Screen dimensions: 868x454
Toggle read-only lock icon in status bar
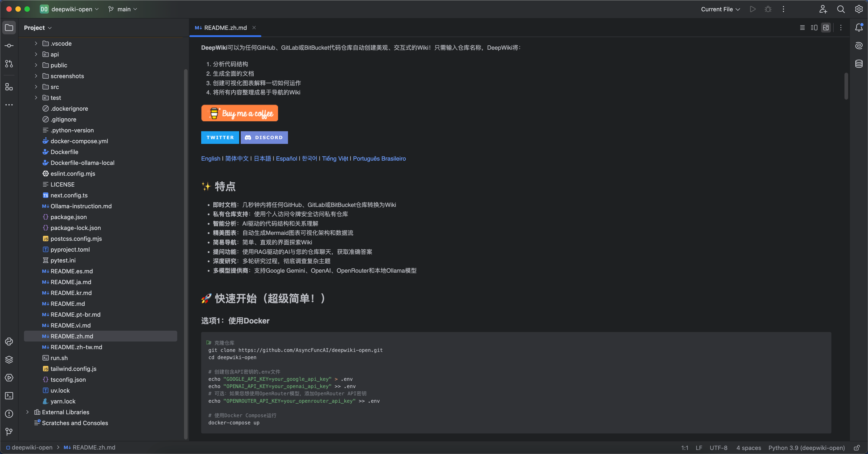(857, 448)
